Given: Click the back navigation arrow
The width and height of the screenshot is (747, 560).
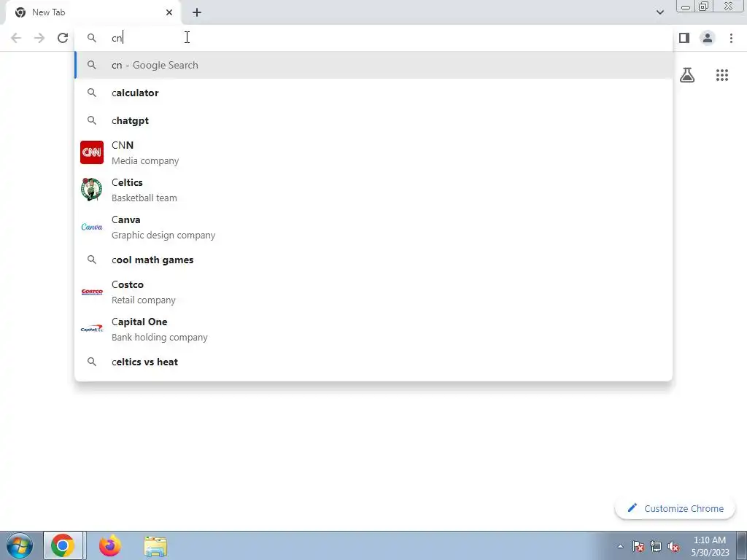Looking at the screenshot, I should click(x=16, y=38).
